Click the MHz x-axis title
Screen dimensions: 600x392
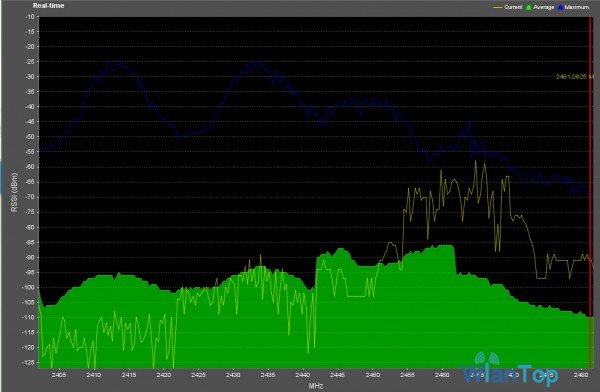[316, 386]
